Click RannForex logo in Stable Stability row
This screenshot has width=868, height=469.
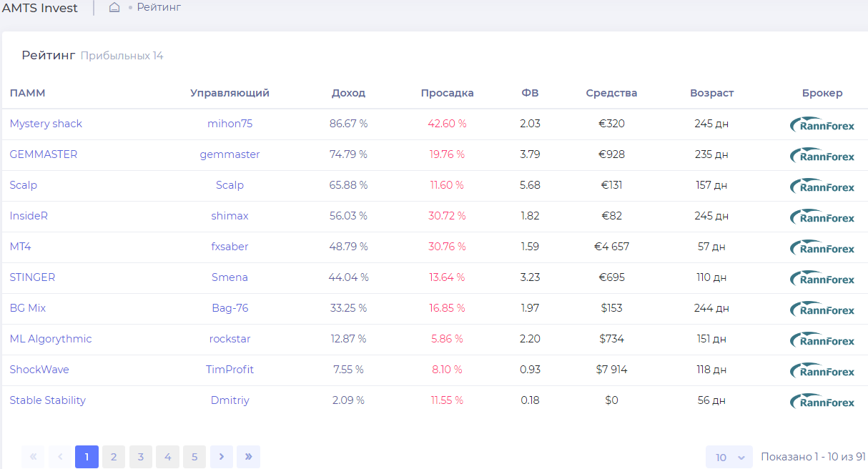(x=822, y=401)
